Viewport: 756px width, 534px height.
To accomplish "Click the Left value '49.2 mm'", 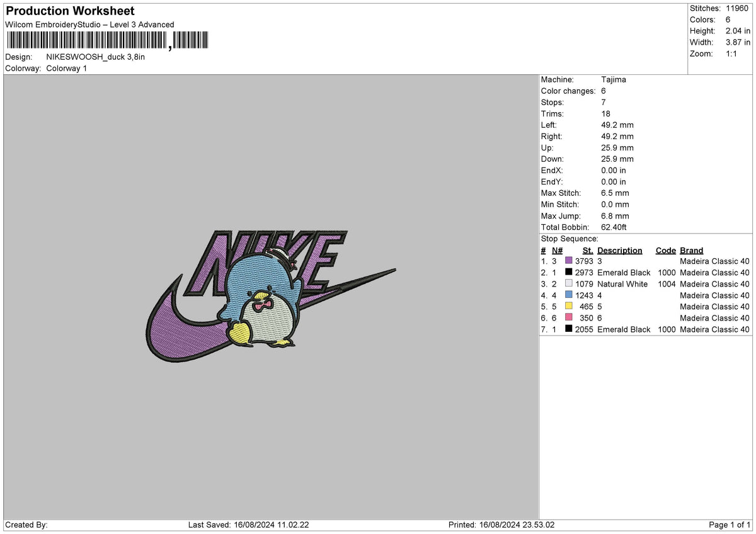I will pos(618,125).
